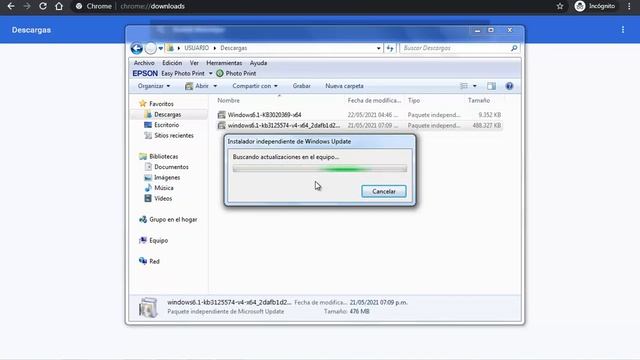640x360 pixels.
Task: Select Favoritos in navigation pane
Action: 156,104
